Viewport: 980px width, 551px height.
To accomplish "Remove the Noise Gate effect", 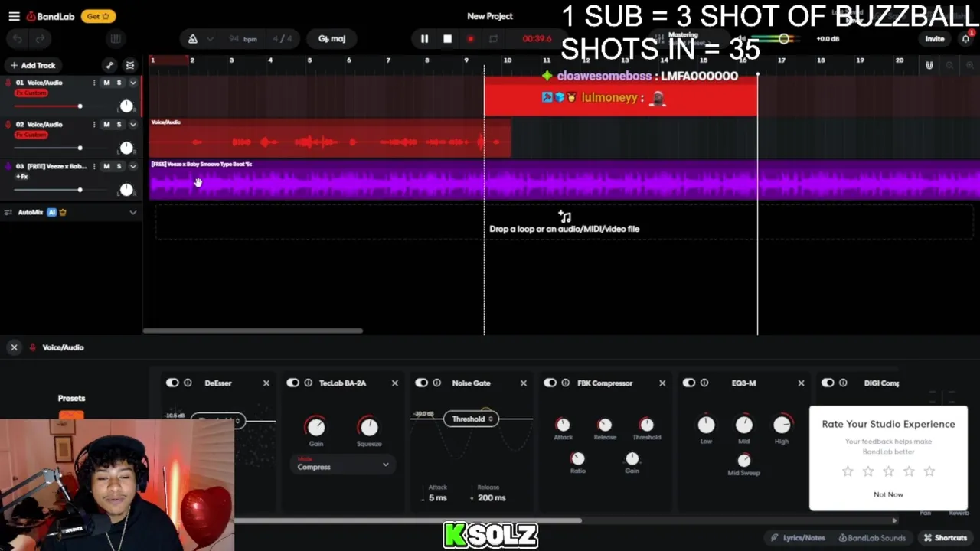I will [x=524, y=383].
